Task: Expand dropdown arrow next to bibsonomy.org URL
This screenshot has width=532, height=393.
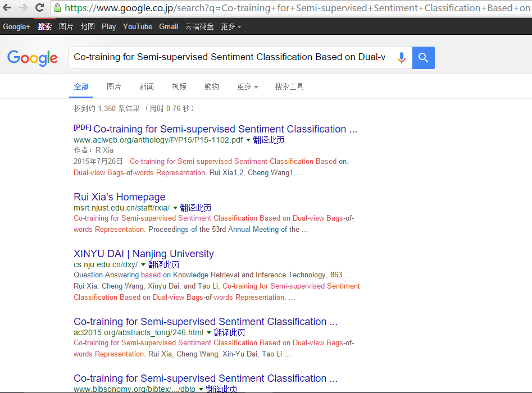Action: click(x=201, y=389)
